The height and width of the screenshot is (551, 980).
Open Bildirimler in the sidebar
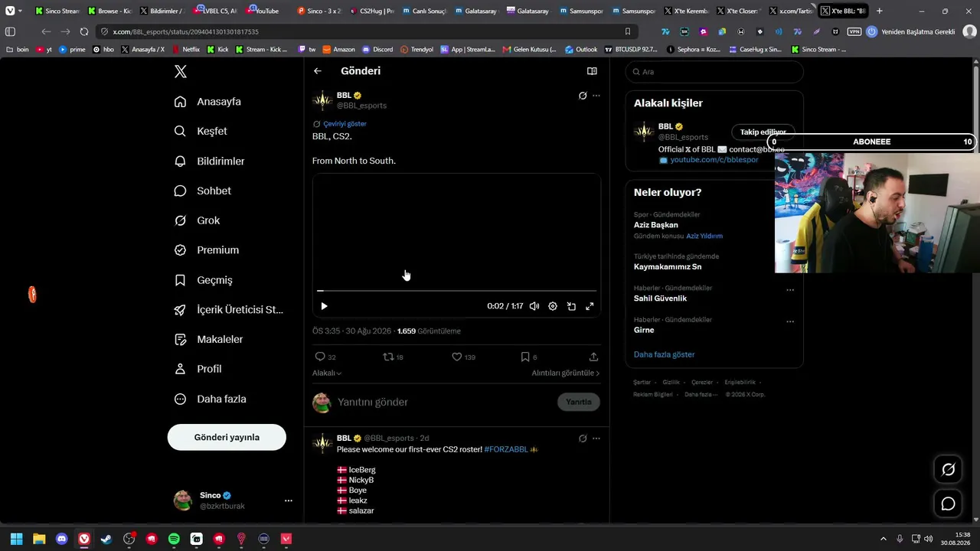click(210, 161)
